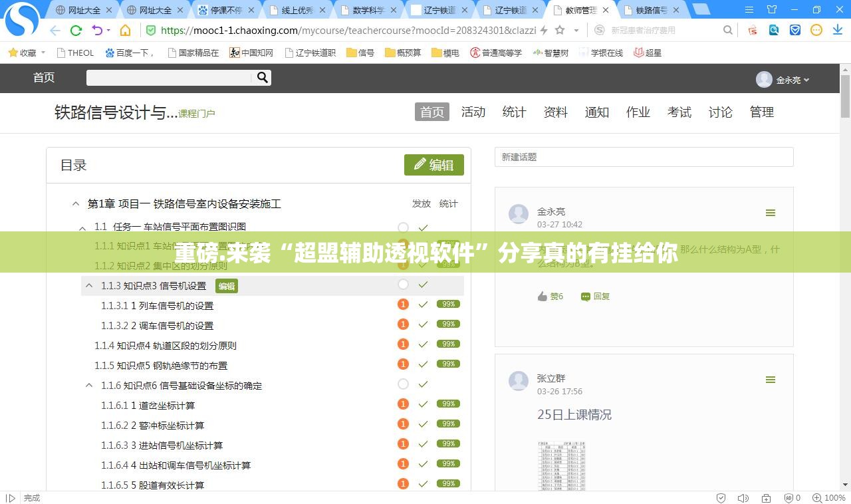
Task: Click checkmark for 1.1.4 轨道区段的划分原则
Action: pyautogui.click(x=423, y=344)
